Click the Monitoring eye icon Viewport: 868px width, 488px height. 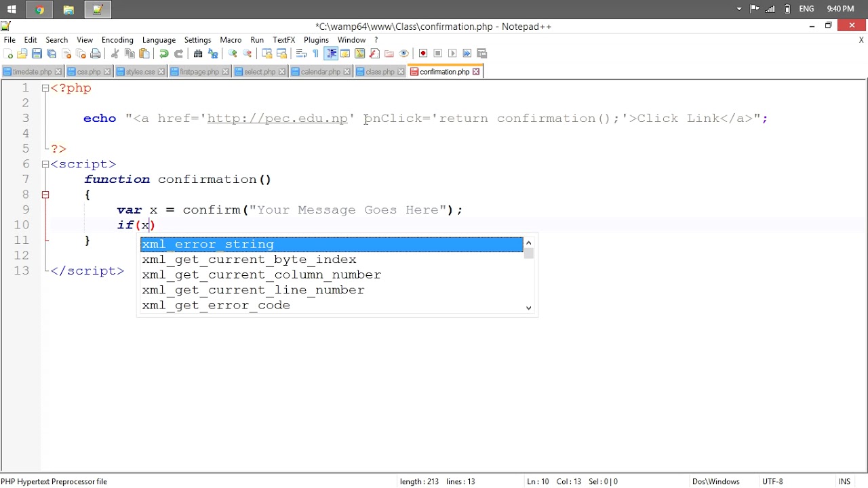coord(404,54)
